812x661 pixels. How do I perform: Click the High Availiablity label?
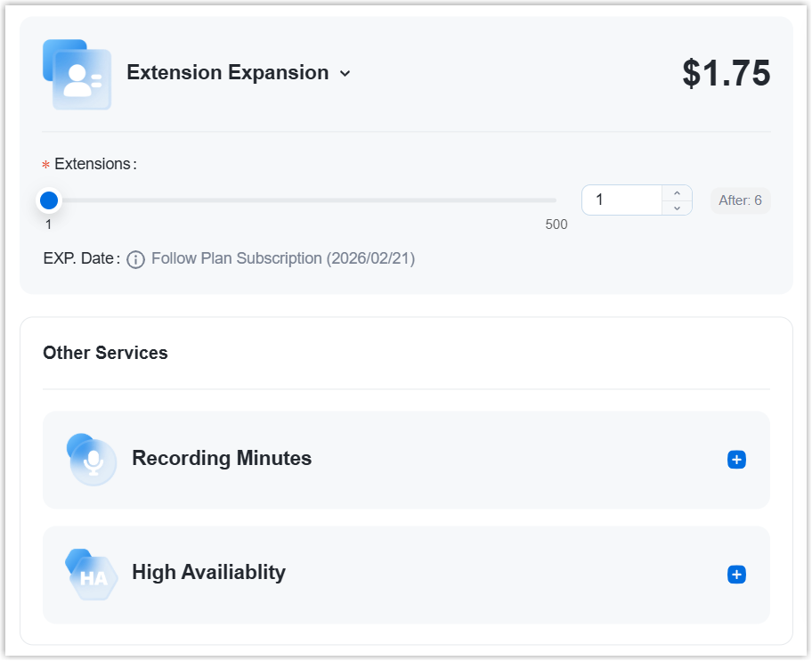208,572
